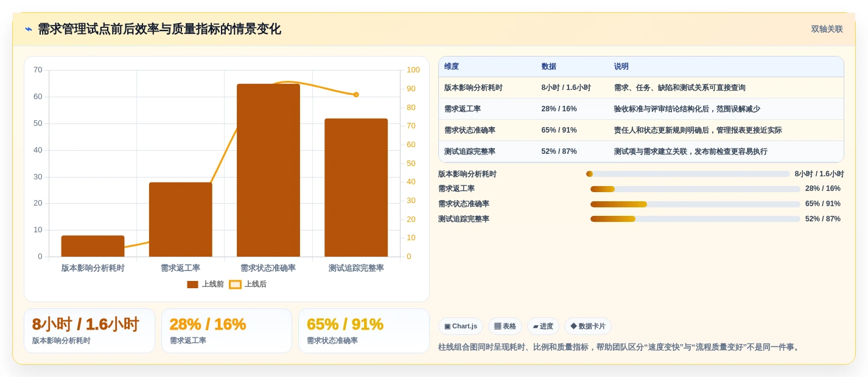This screenshot has height=377, width=868.
Task: Click table cell 测试追踪完整率
Action: [x=470, y=151]
